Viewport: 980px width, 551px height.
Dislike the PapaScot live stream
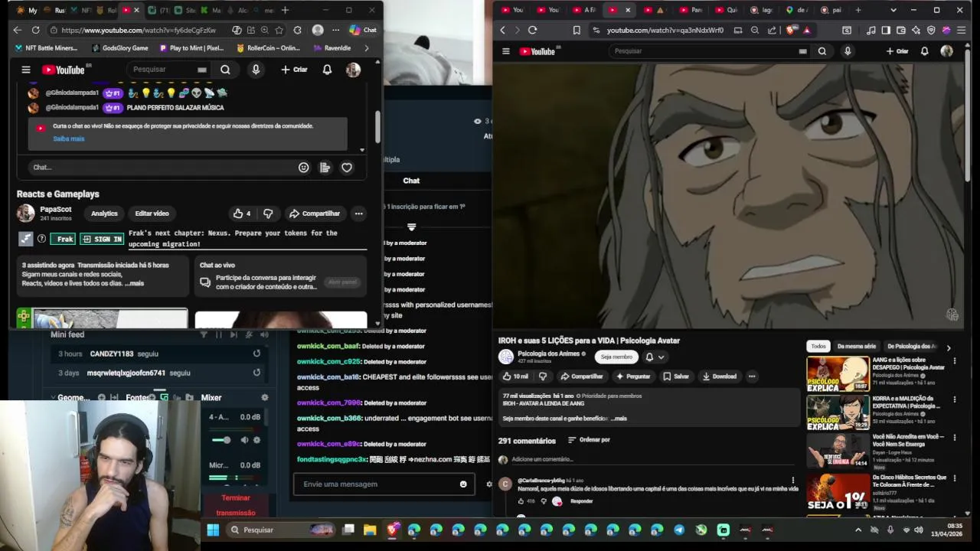pyautogui.click(x=268, y=214)
